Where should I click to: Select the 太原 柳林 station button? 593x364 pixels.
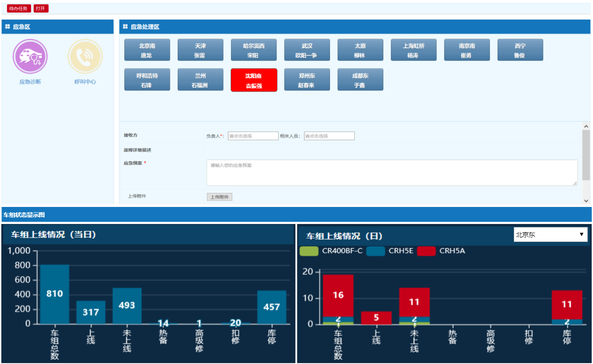click(x=360, y=50)
